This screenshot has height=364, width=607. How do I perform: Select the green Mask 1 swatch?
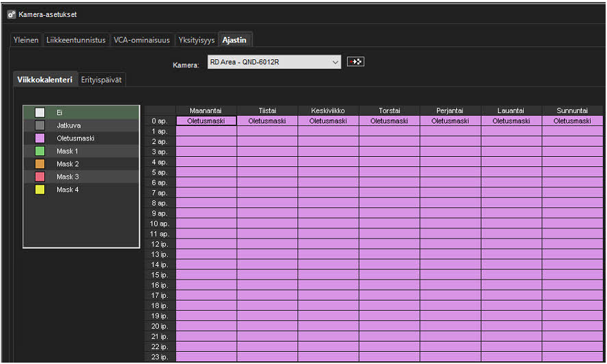pyautogui.click(x=40, y=151)
